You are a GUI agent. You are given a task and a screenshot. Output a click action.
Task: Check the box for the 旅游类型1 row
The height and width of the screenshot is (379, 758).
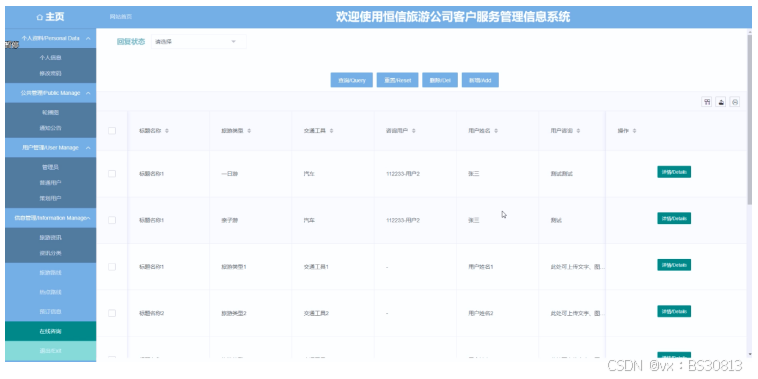coord(112,267)
